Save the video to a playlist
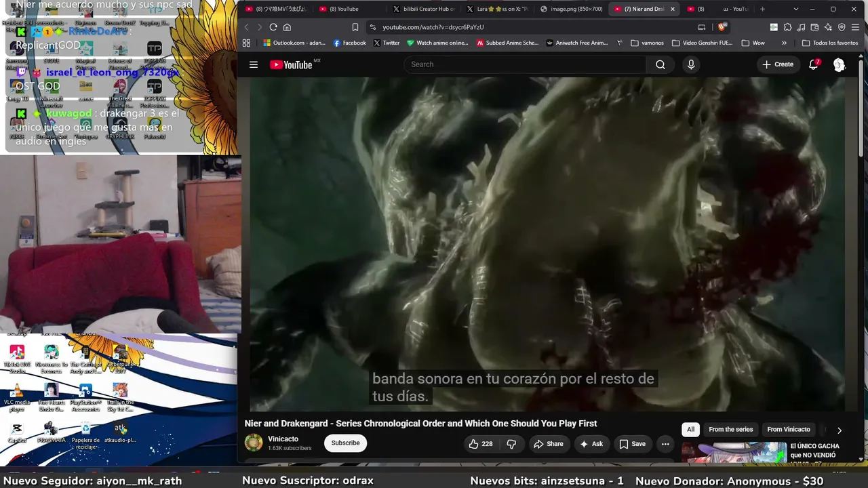This screenshot has width=868, height=488. point(632,444)
